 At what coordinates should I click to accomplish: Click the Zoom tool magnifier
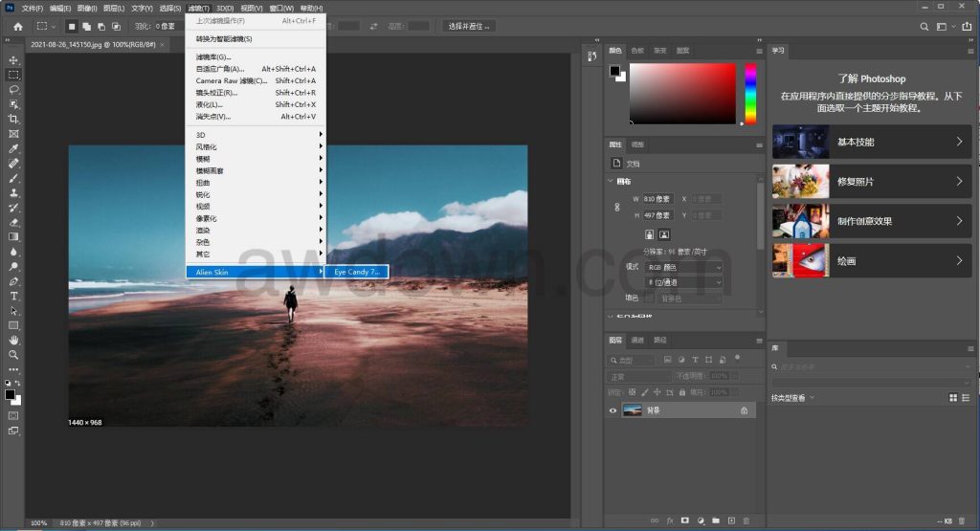[x=13, y=354]
